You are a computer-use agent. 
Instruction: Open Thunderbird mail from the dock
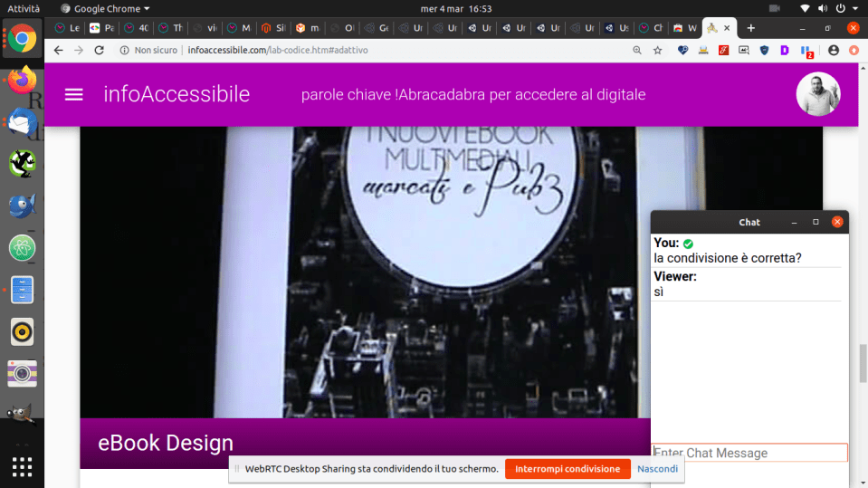coord(22,122)
